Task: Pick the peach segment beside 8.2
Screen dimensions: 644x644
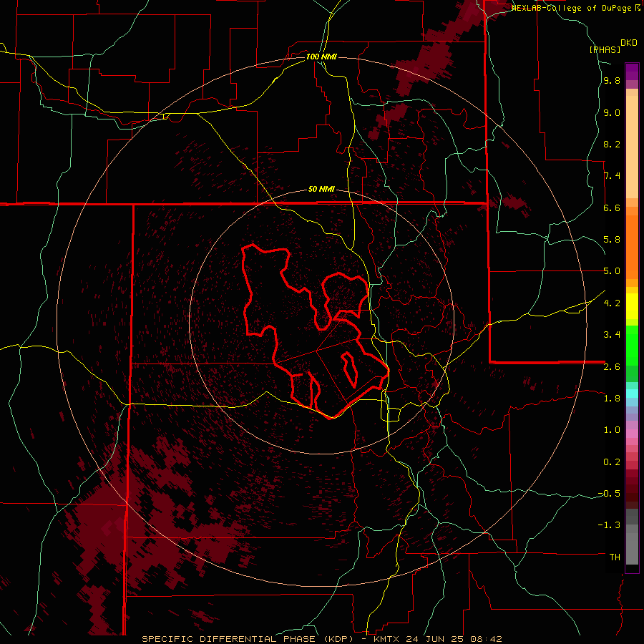Action: [632, 147]
